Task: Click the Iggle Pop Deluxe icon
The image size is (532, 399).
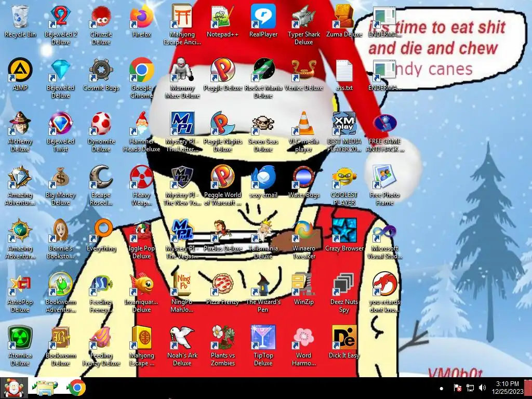Action: (x=141, y=230)
